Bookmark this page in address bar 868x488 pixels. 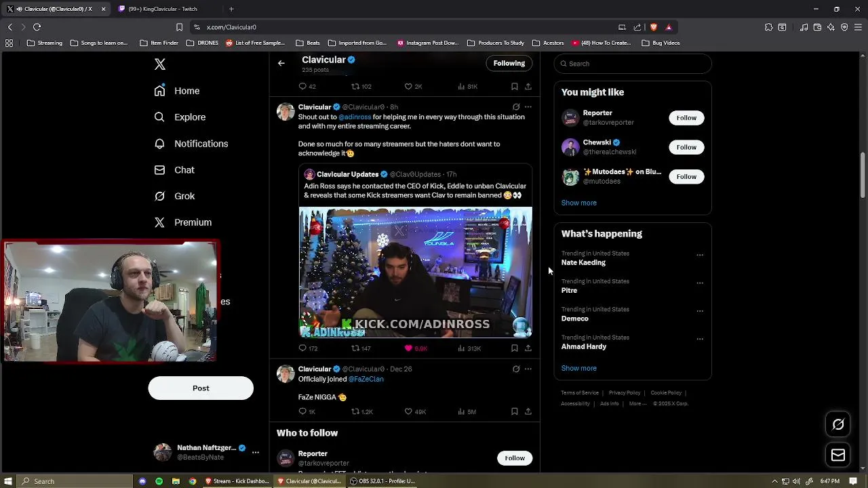click(179, 27)
